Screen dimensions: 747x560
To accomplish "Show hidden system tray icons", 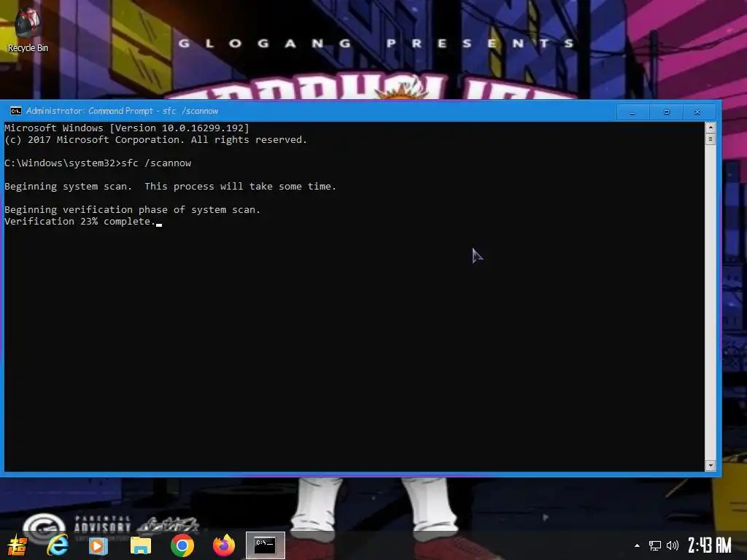I will [x=637, y=545].
